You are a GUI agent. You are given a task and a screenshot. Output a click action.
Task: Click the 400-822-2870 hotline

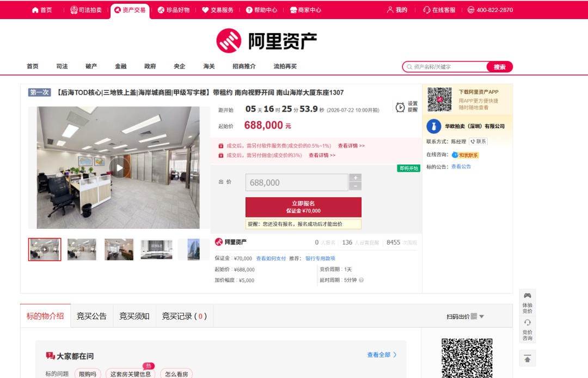pos(490,10)
